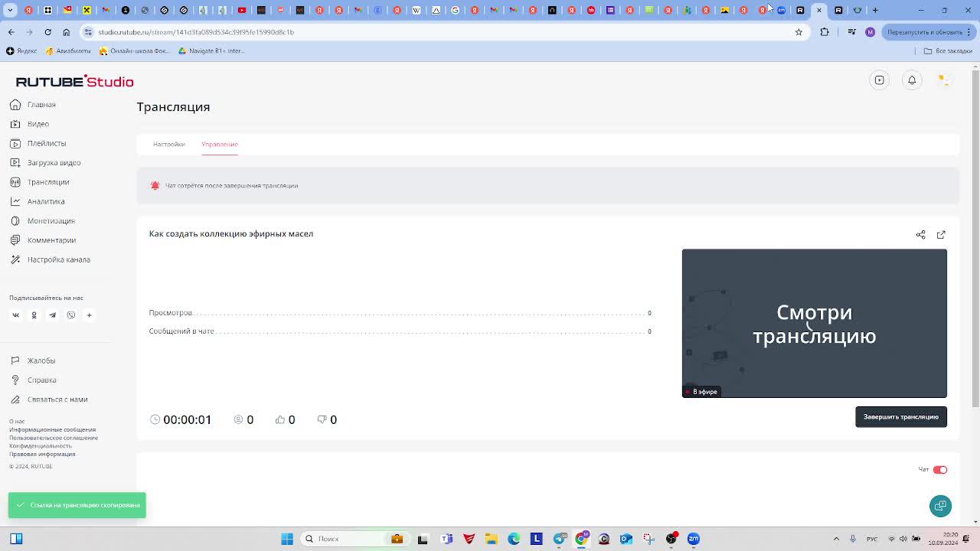Open the add-content icon in header
The height and width of the screenshot is (551, 980).
(880, 80)
